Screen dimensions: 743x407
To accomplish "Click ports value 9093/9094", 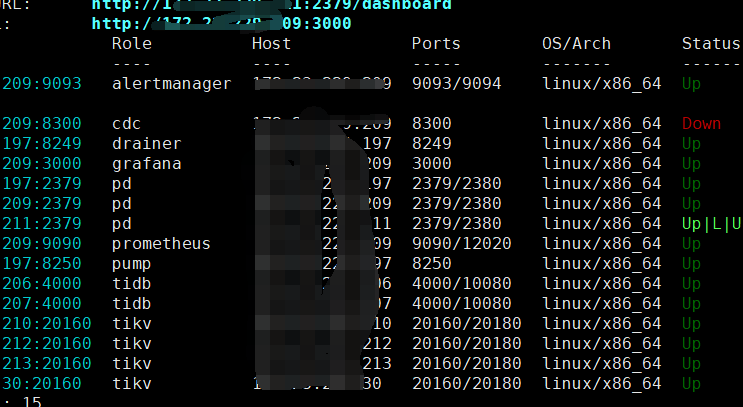I will coord(456,84).
